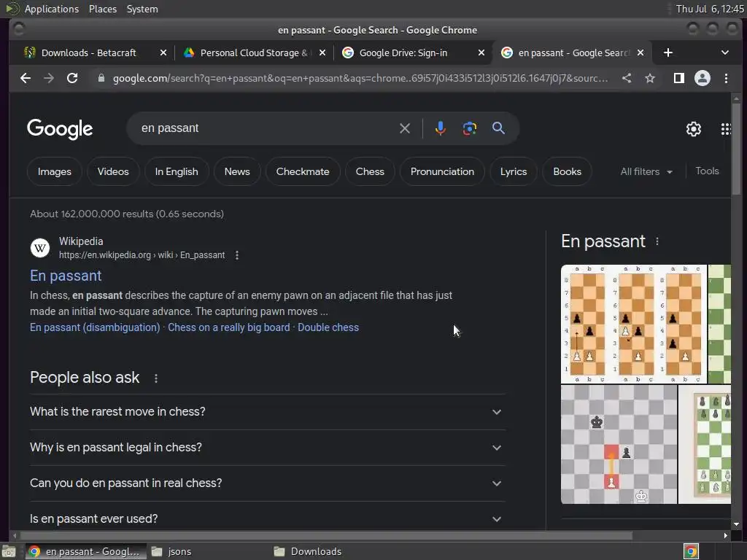Start voice search with microphone icon

pyautogui.click(x=440, y=128)
